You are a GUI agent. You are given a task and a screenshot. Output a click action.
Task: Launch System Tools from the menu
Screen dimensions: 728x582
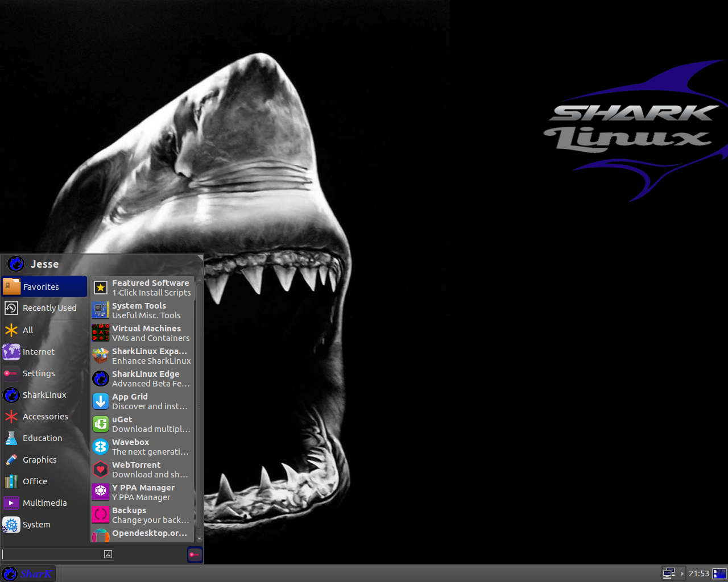pyautogui.click(x=142, y=310)
